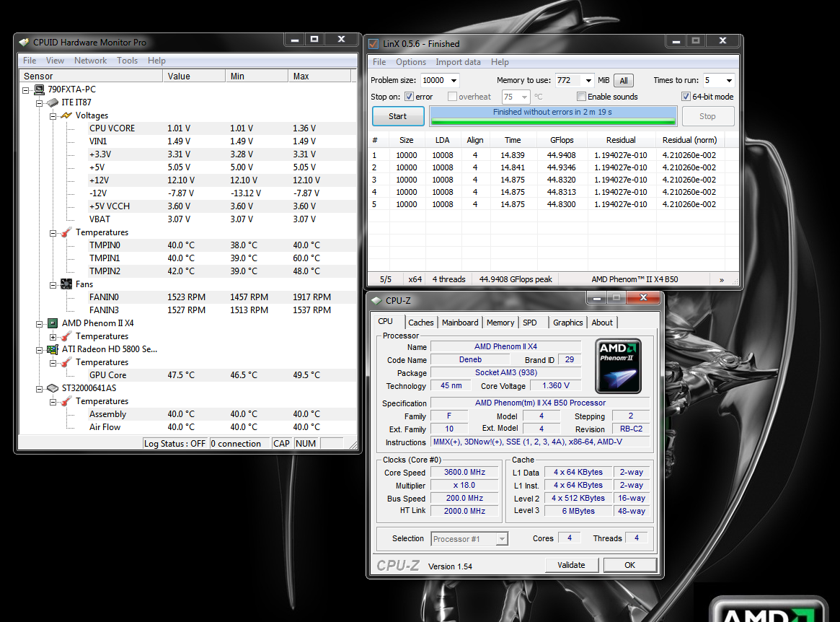Image resolution: width=840 pixels, height=622 pixels.
Task: Switch to the Mainboard tab in CPU-Z
Action: pos(460,323)
